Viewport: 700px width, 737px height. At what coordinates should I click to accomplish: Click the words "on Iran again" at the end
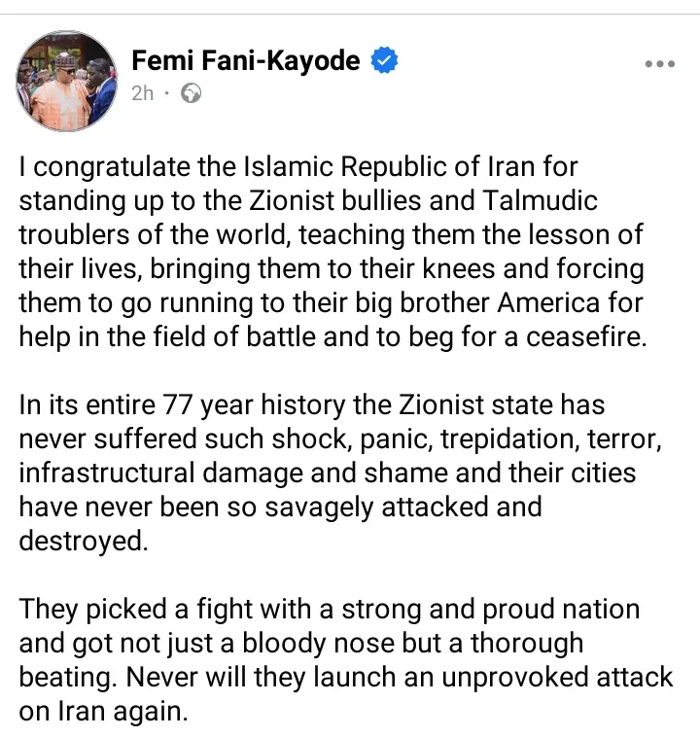(x=102, y=710)
